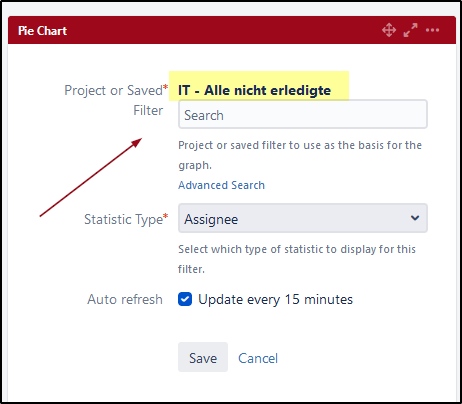The height and width of the screenshot is (404, 462).
Task: Open the Statistic Type dropdown showing Assignee
Action: point(303,218)
